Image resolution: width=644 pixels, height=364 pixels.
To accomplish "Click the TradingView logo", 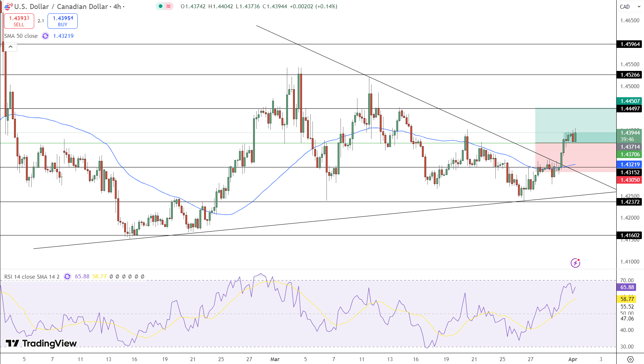I will (x=41, y=343).
